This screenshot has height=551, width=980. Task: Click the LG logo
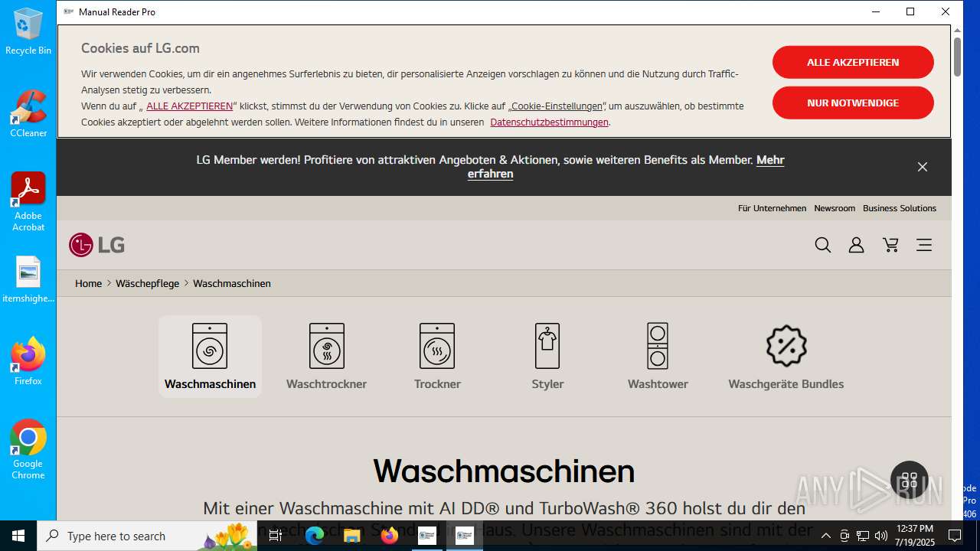[x=96, y=245]
